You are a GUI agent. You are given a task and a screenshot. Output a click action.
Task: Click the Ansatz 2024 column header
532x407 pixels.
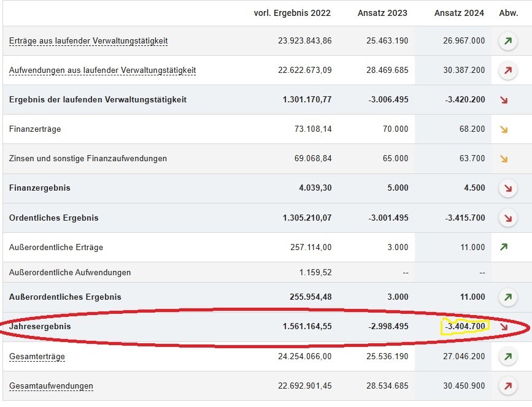click(459, 13)
